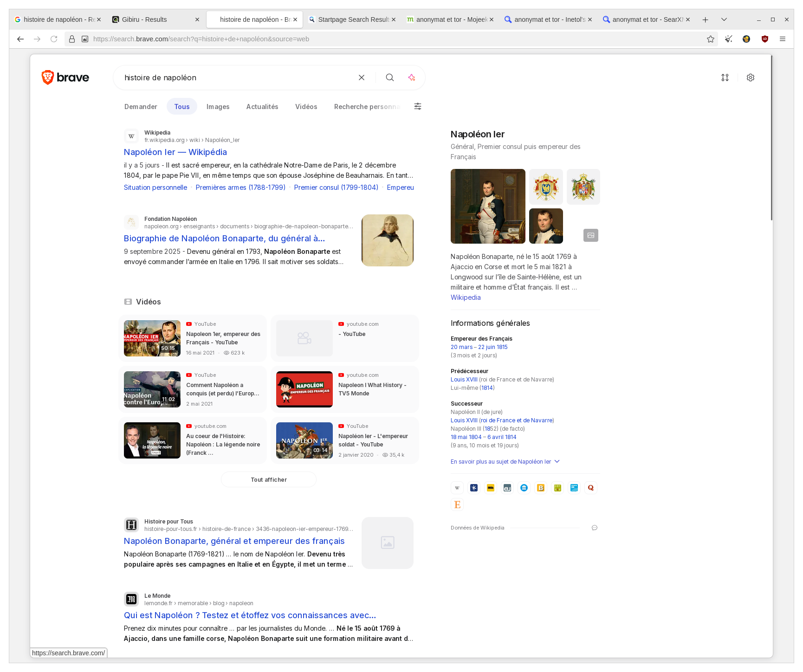Open the browser hamburger menu

[783, 39]
